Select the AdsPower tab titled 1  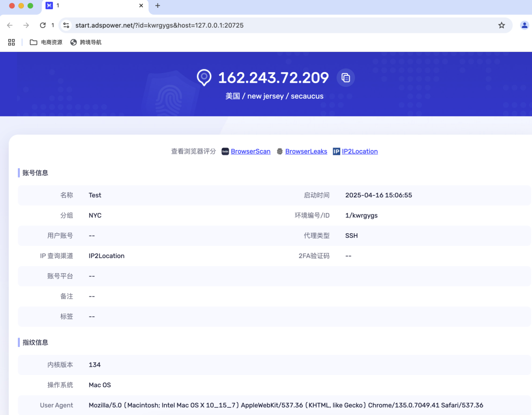[x=95, y=6]
